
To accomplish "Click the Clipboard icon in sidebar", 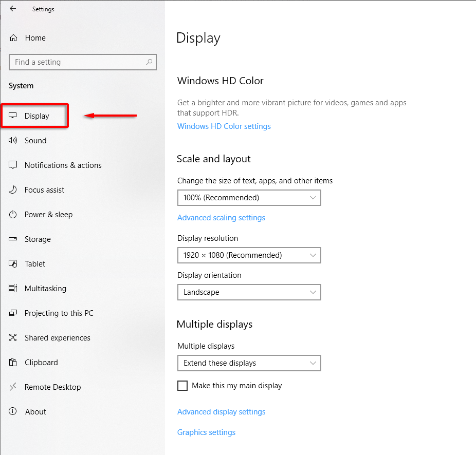I will click(13, 363).
